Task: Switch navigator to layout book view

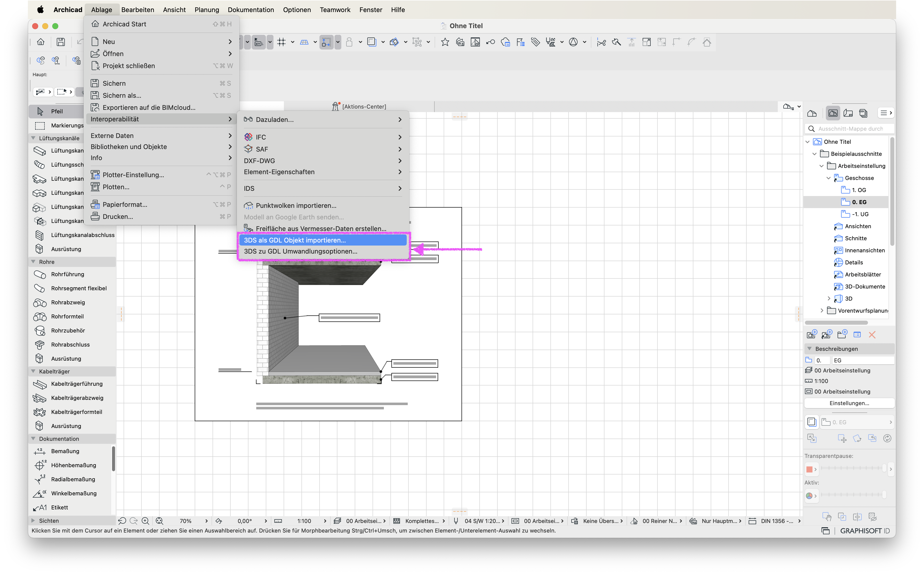Action: 848,113
